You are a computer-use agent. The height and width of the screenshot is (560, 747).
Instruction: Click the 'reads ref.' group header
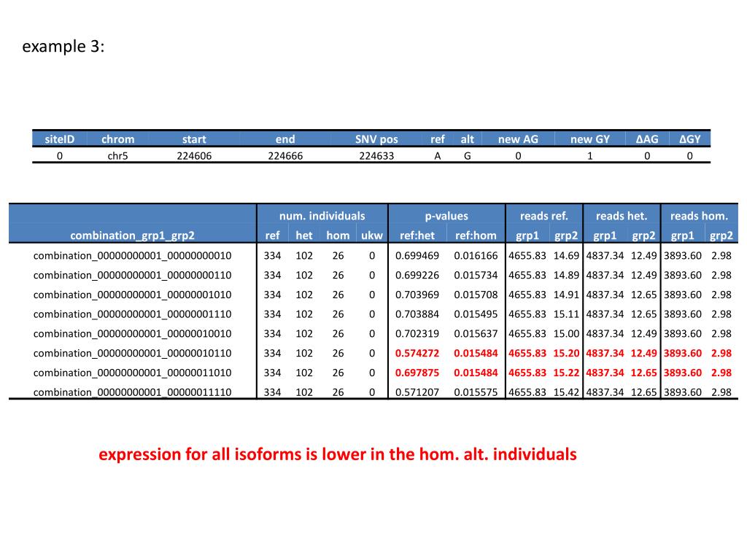tap(543, 216)
